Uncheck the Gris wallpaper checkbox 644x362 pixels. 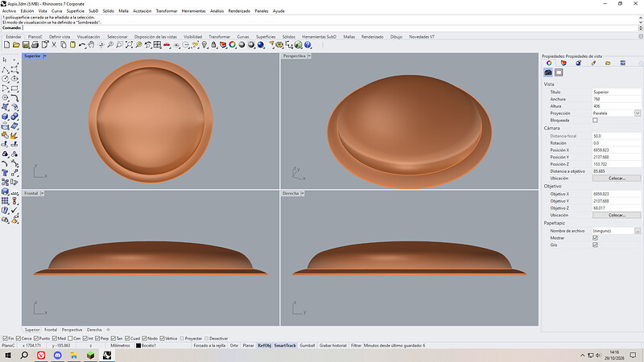click(595, 245)
